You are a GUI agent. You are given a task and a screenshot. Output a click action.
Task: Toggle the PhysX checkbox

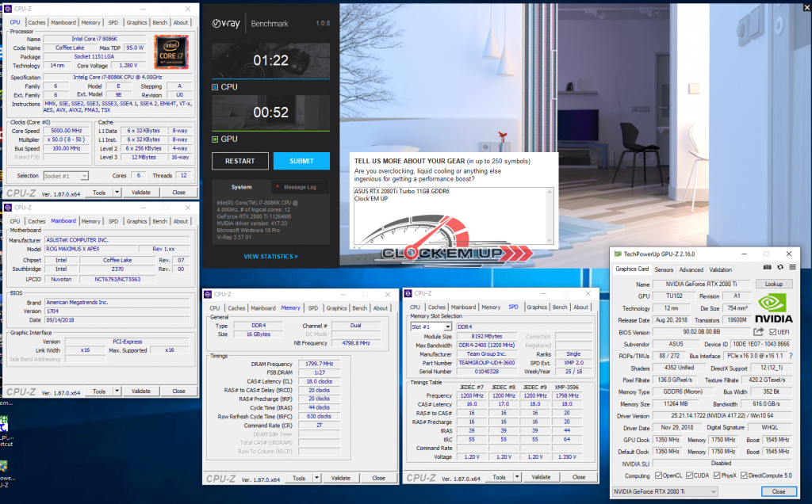717,475
